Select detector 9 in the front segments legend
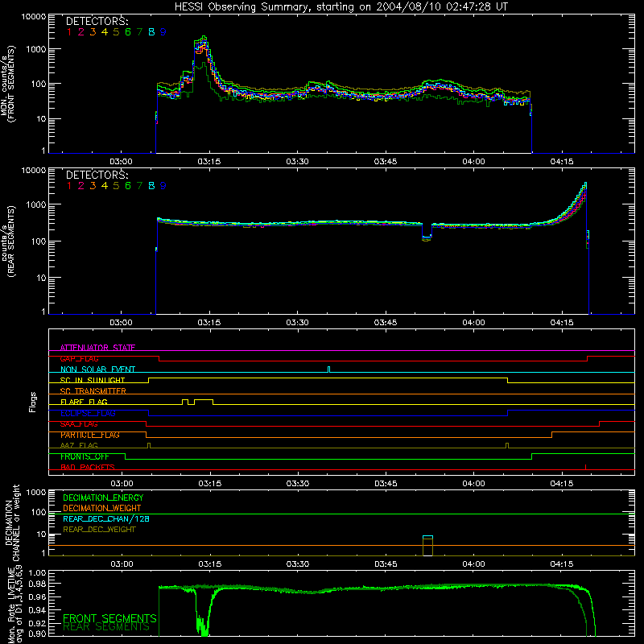 [x=163, y=32]
